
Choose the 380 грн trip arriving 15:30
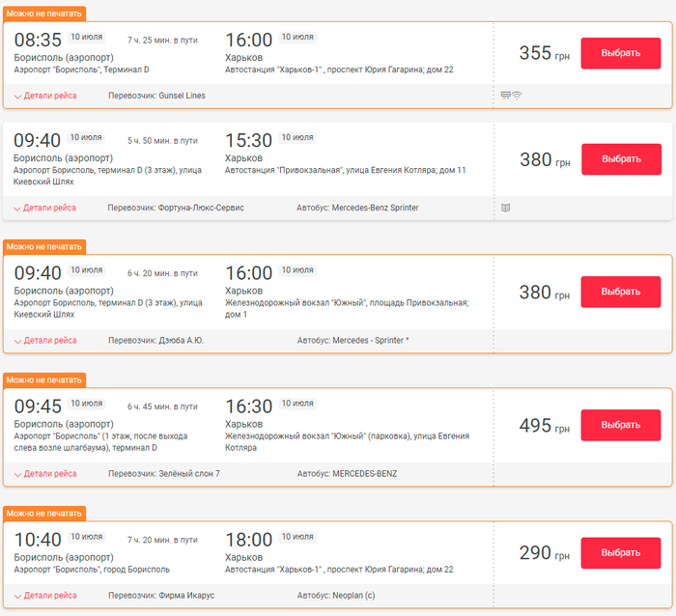point(621,159)
